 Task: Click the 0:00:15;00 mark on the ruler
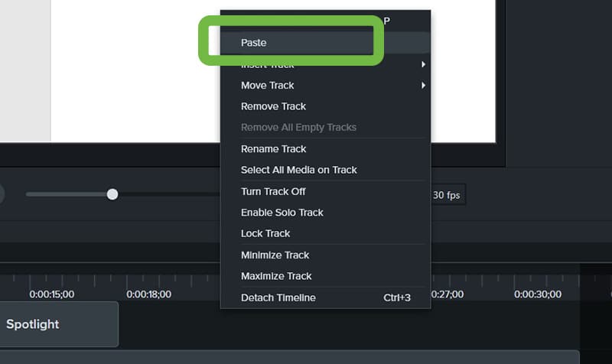(51, 294)
